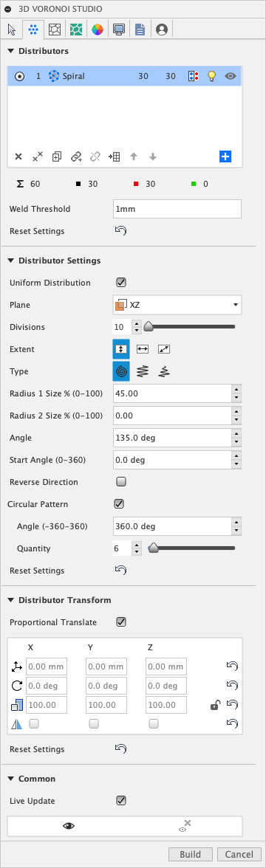
Task: Disable the Live Update checkbox
Action: click(121, 800)
